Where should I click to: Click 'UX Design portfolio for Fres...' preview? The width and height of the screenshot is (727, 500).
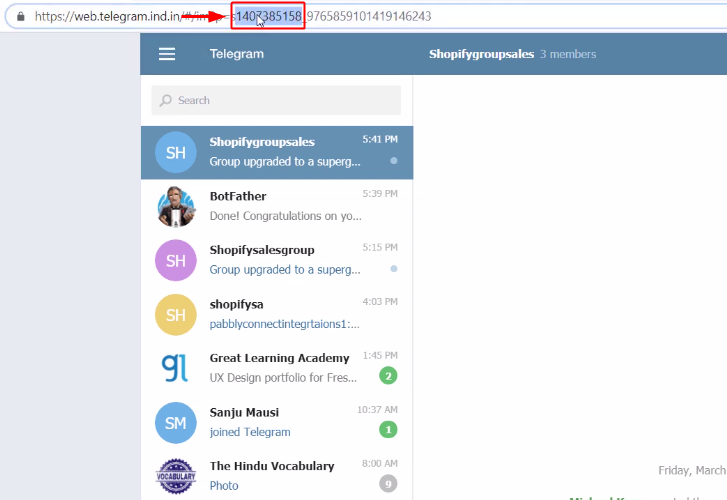(x=283, y=378)
